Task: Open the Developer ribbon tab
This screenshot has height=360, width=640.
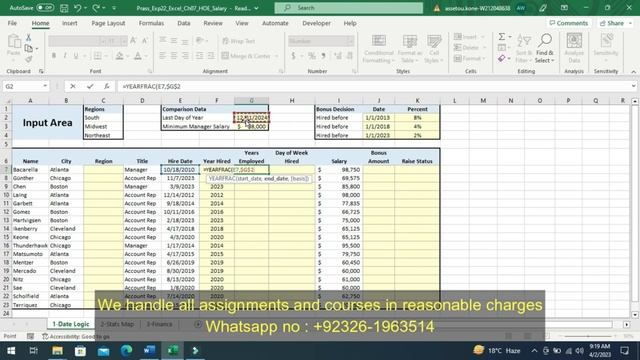Action: (x=316, y=23)
